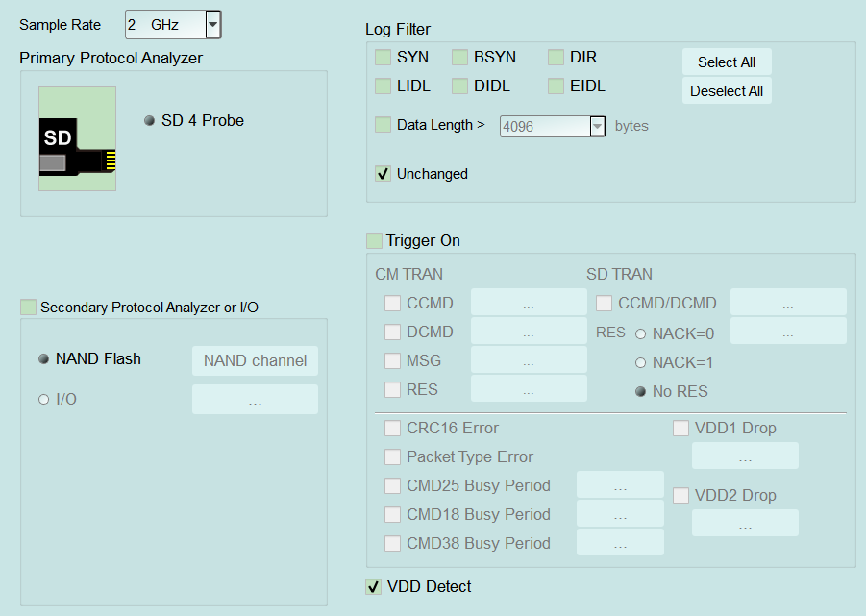Screen dimensions: 866x616
Task: Enable the SYN log filter checkbox
Action: point(383,57)
